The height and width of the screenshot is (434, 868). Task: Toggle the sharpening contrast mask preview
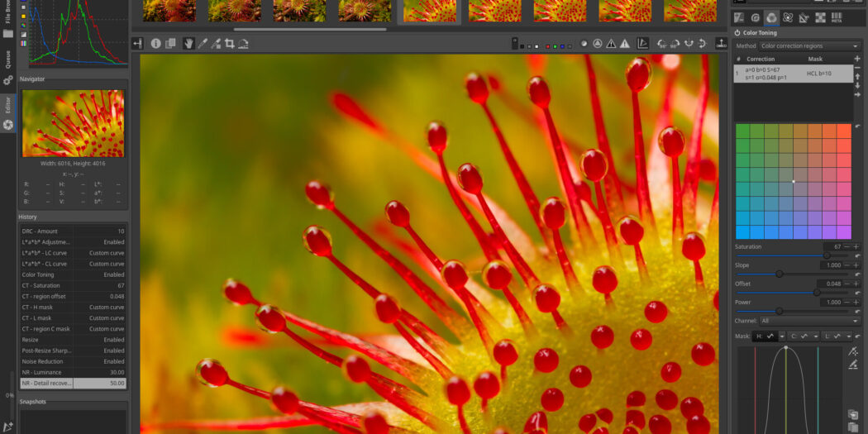click(x=584, y=43)
